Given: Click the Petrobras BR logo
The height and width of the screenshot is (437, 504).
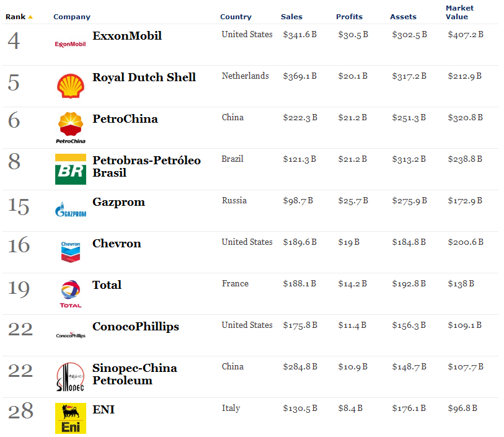Looking at the screenshot, I should (71, 169).
